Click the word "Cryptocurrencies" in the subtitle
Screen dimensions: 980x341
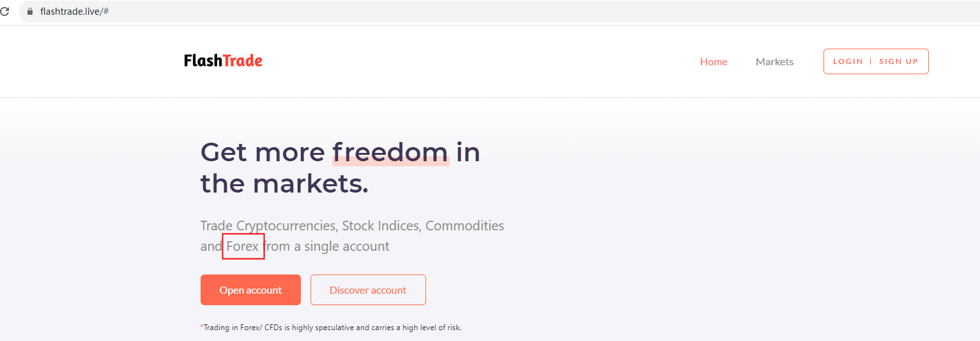286,226
